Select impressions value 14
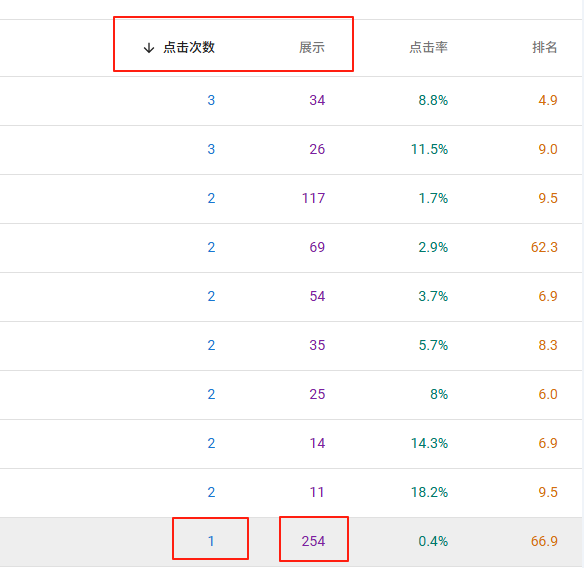Viewport: 584px width, 568px height. pos(317,443)
